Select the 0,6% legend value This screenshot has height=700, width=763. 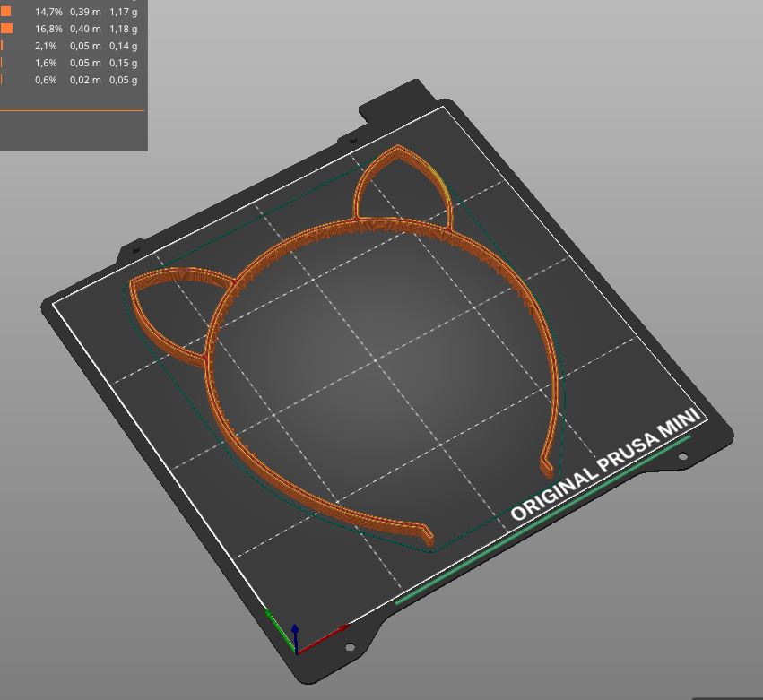click(47, 80)
